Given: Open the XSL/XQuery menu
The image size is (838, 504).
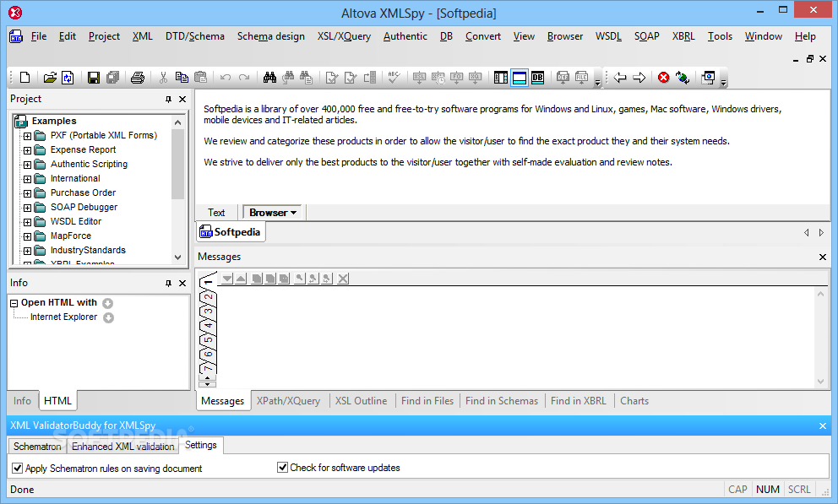Looking at the screenshot, I should click(x=344, y=36).
